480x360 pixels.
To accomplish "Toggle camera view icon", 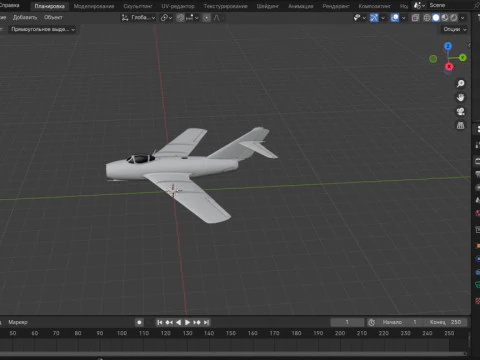I will pos(461,111).
